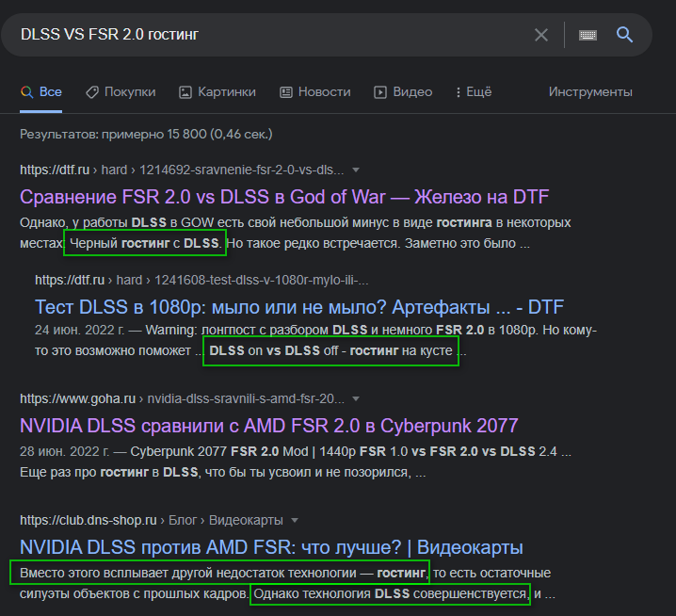Click snippet date 24 июн. 2022 г.
Viewport: 676px width, 616px height.
click(79, 330)
